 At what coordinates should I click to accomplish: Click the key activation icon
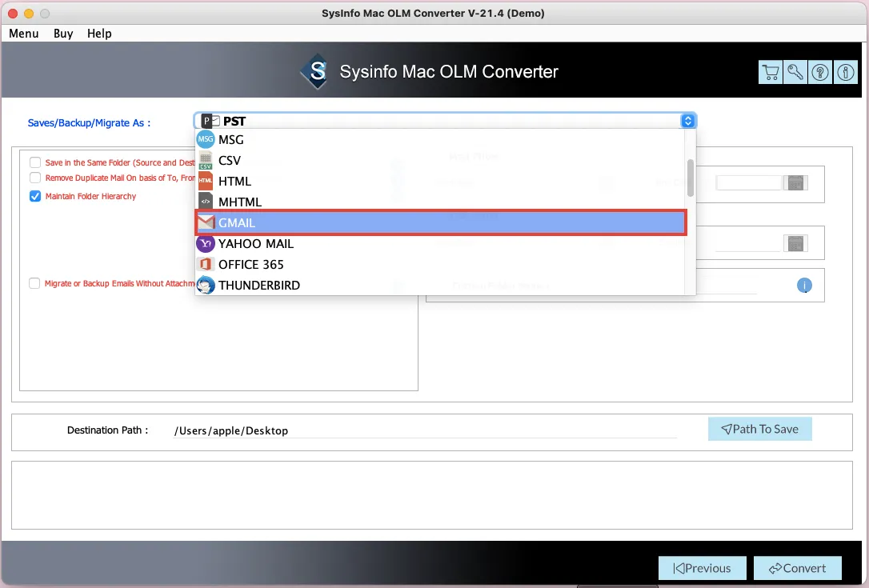(795, 72)
